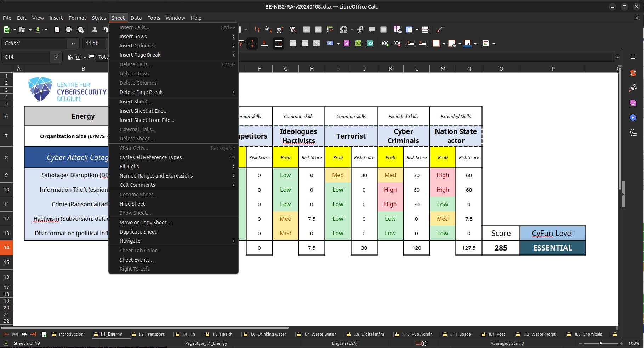Click Sort Ascending A-Z icon
The width and height of the screenshot is (644, 348).
click(x=268, y=30)
